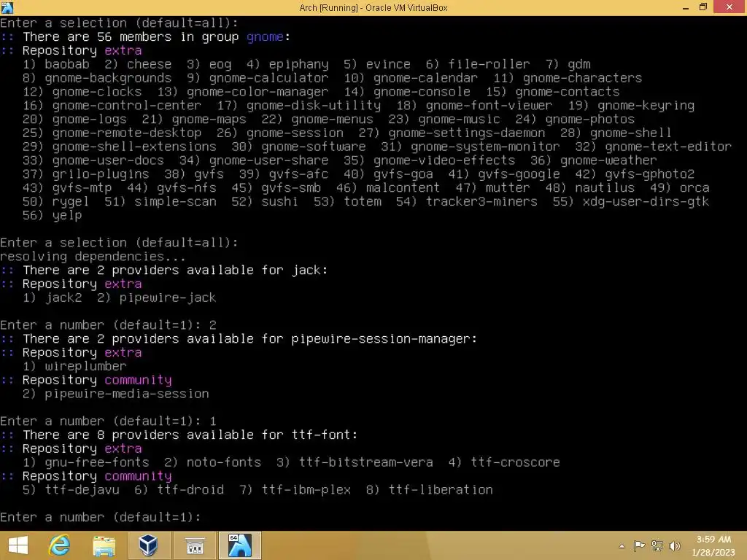
Task: Click the 'nautilus' package entry
Action: (x=605, y=188)
